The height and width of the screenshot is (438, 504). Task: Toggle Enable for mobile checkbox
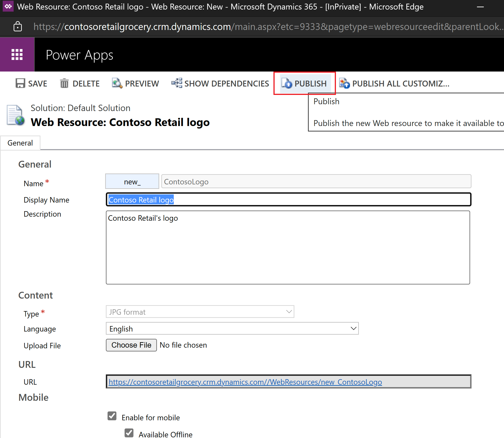pos(112,416)
